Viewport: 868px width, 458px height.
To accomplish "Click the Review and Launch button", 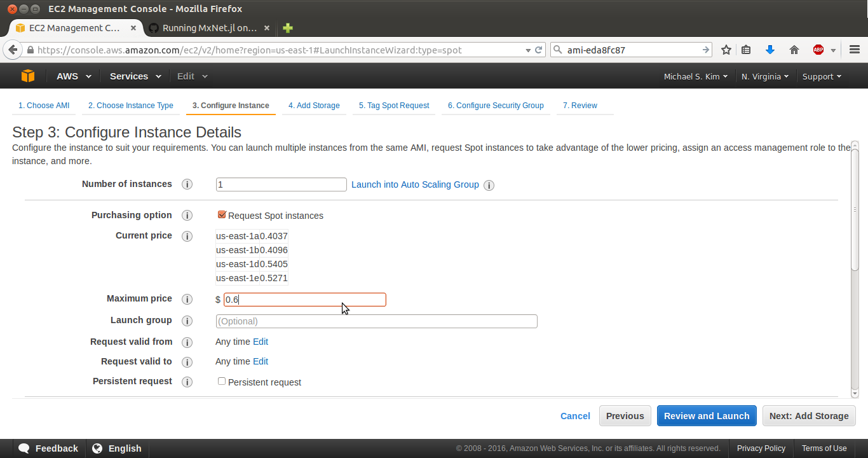I will [x=707, y=416].
